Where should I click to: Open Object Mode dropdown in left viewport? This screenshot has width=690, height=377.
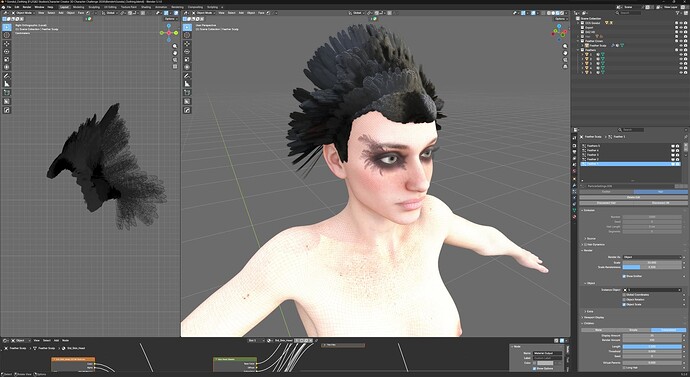click(x=23, y=13)
